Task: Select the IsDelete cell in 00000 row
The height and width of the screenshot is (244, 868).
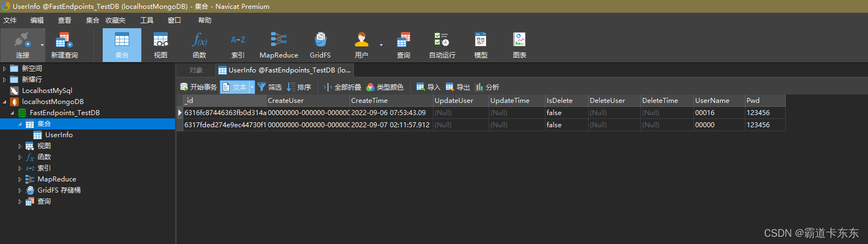Action: (567, 125)
